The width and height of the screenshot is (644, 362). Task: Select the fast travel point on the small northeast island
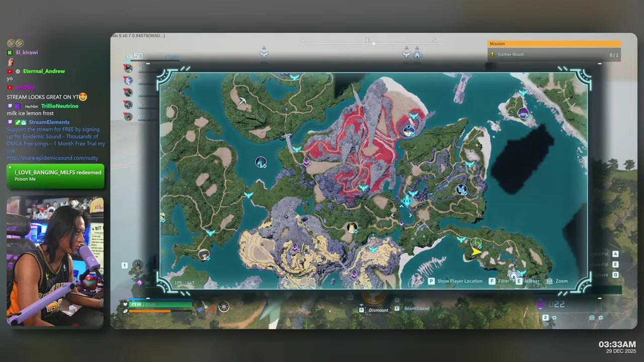pos(523,93)
